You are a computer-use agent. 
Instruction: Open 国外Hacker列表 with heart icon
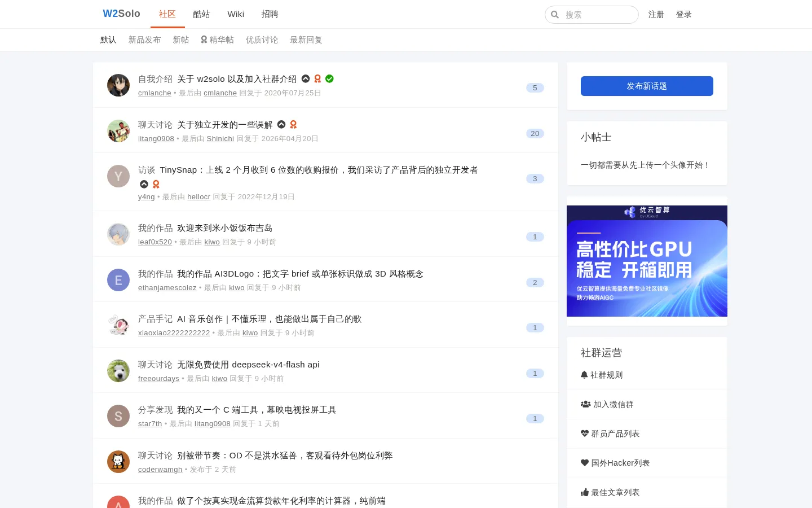tap(615, 463)
